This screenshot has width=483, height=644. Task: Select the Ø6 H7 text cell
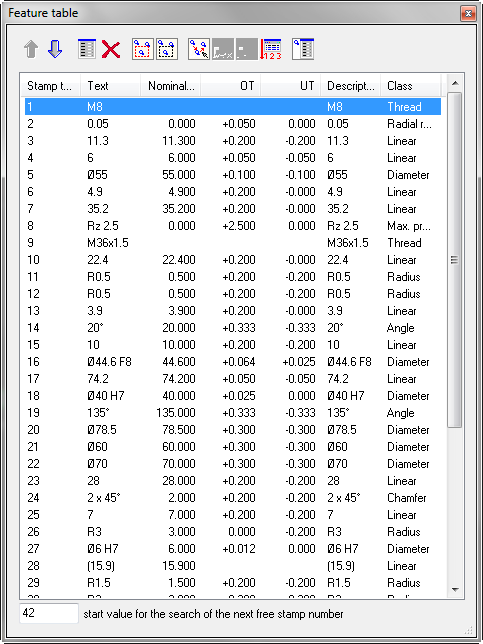point(103,549)
